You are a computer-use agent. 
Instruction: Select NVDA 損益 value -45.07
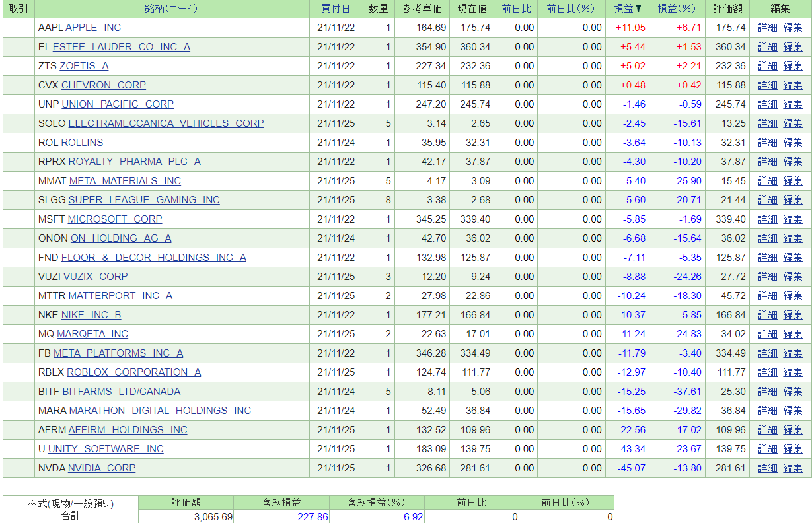632,468
